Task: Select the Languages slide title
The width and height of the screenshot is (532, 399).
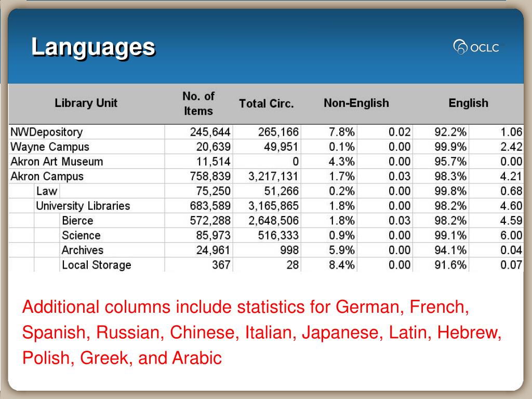Action: point(94,47)
